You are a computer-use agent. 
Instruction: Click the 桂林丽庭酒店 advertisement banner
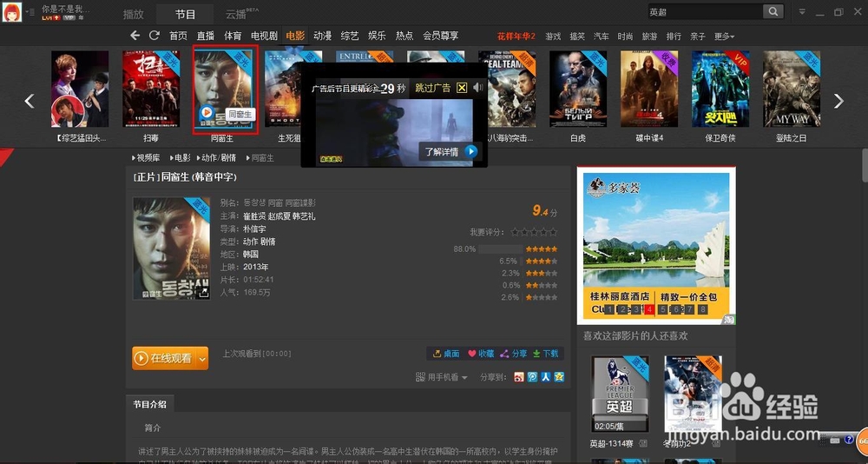[x=656, y=246]
